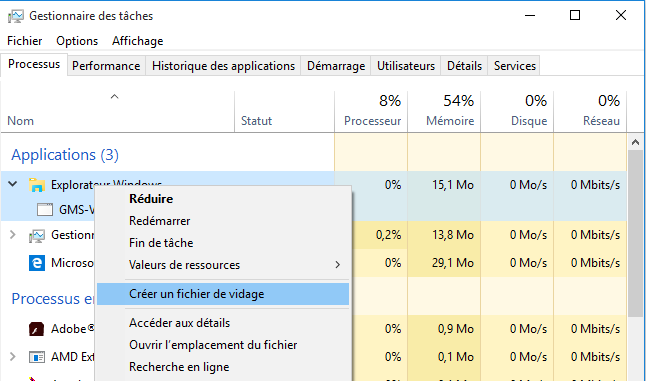Maximize the Gestionnaire des tâches window
The height and width of the screenshot is (381, 646).
575,16
